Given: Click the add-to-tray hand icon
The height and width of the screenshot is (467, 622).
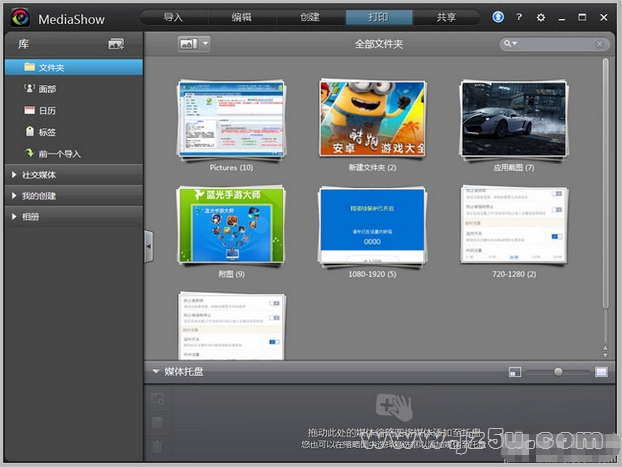Looking at the screenshot, I should (394, 407).
